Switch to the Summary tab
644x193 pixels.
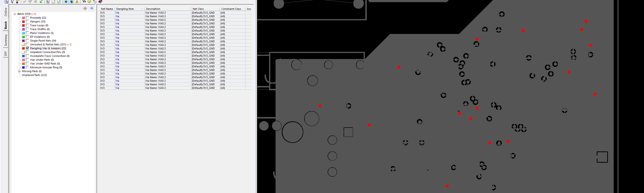click(6, 40)
